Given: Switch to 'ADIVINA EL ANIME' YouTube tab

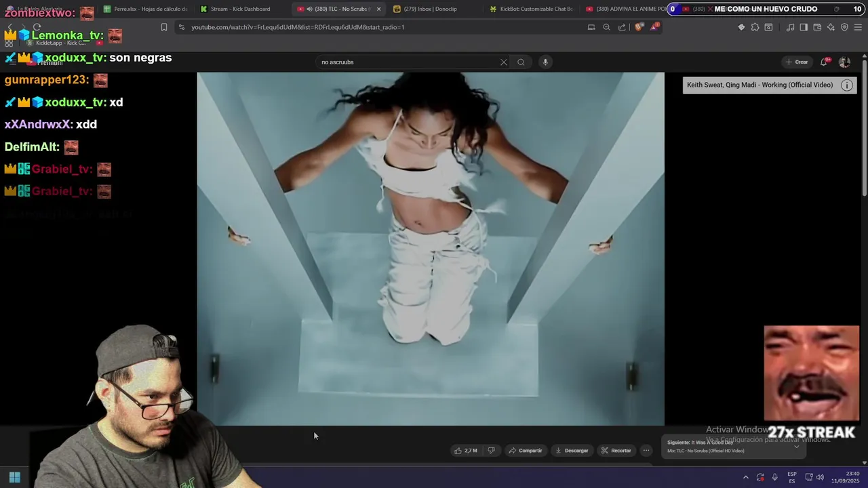Looking at the screenshot, I should point(625,9).
